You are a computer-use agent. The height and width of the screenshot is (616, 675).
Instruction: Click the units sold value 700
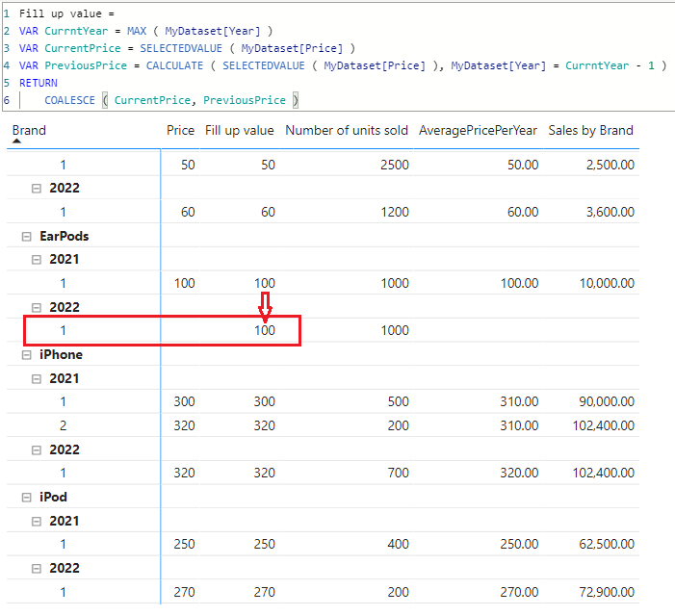pos(399,473)
